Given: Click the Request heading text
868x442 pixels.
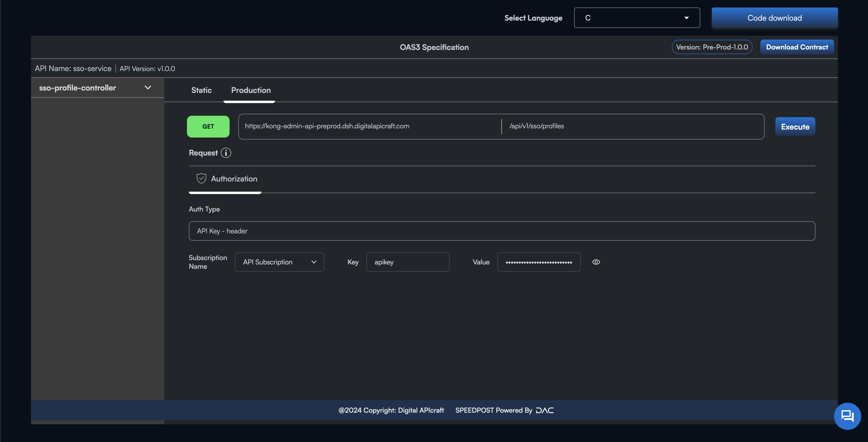Looking at the screenshot, I should click(x=203, y=153).
